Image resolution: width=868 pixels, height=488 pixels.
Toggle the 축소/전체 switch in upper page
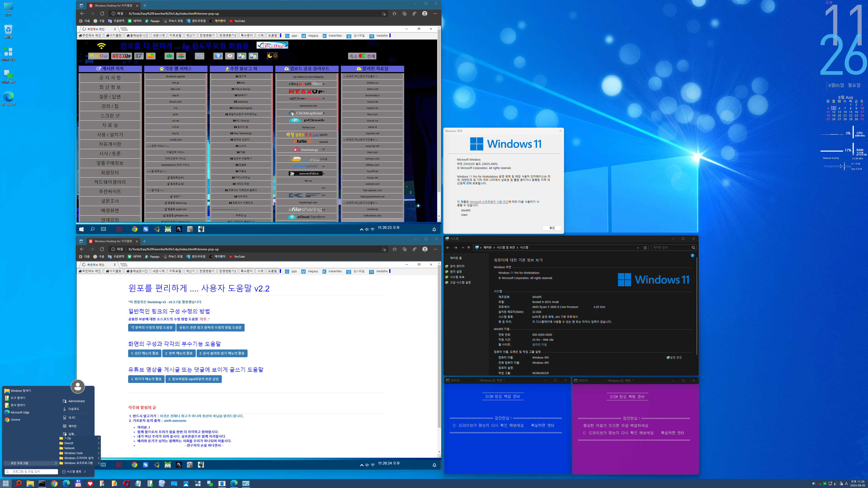tap(362, 56)
